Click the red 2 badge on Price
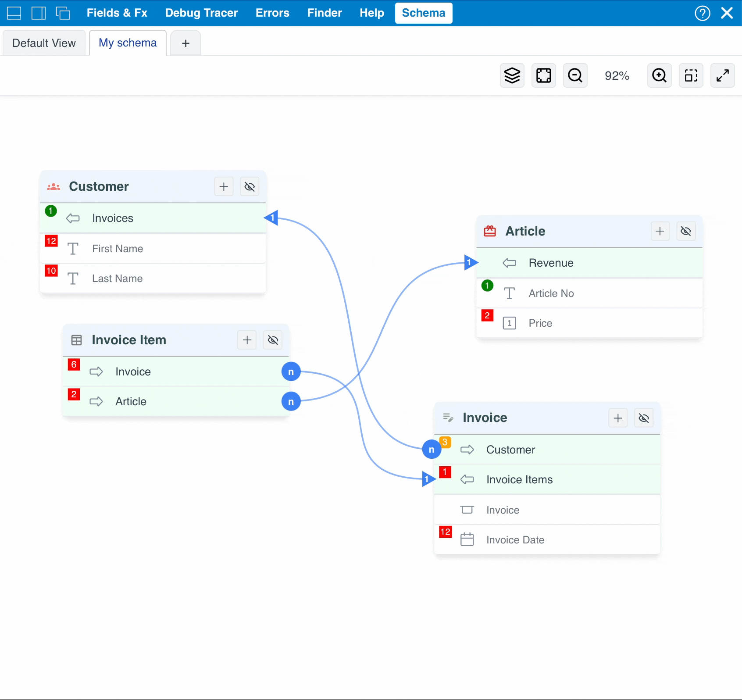Screen dimensions: 742x700 (x=487, y=315)
